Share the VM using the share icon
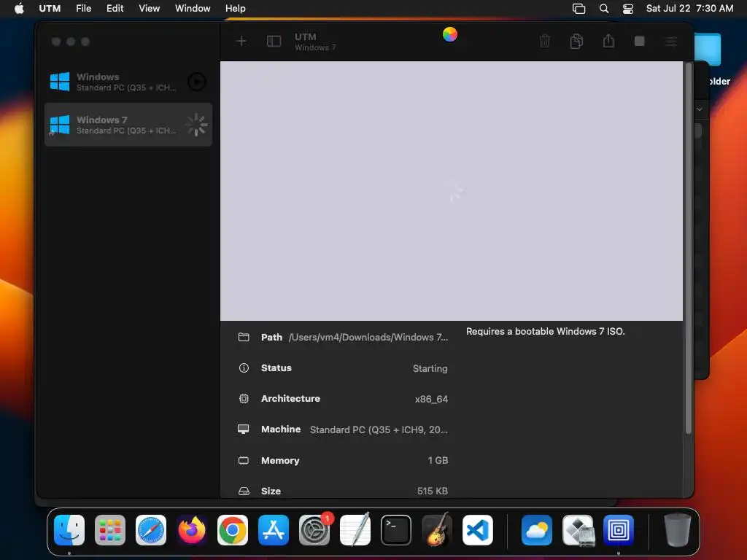Image resolution: width=747 pixels, height=560 pixels. coord(608,41)
